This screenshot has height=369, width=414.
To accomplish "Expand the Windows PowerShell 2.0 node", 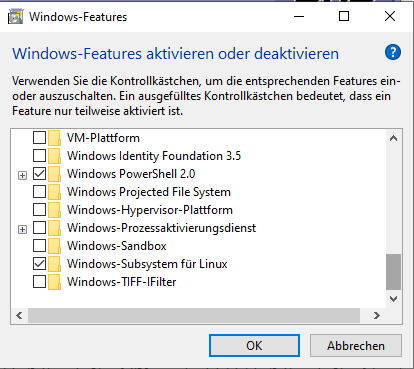I will coord(22,175).
